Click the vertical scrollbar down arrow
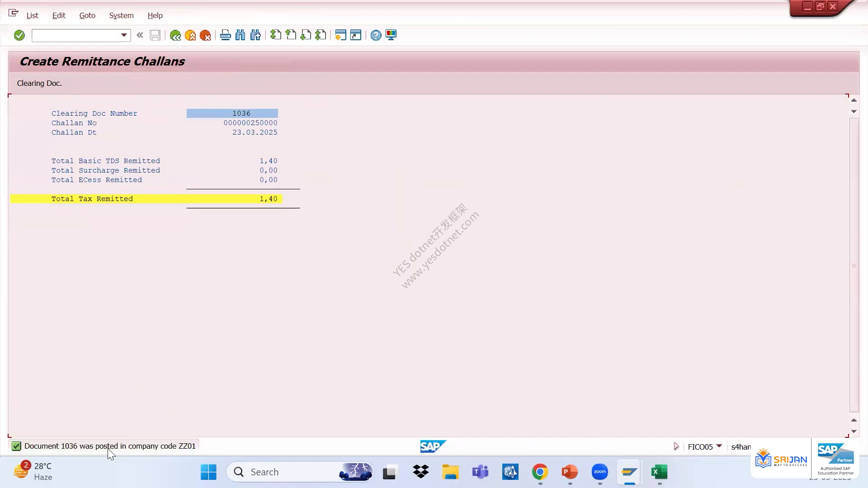The image size is (868, 488). click(x=854, y=431)
